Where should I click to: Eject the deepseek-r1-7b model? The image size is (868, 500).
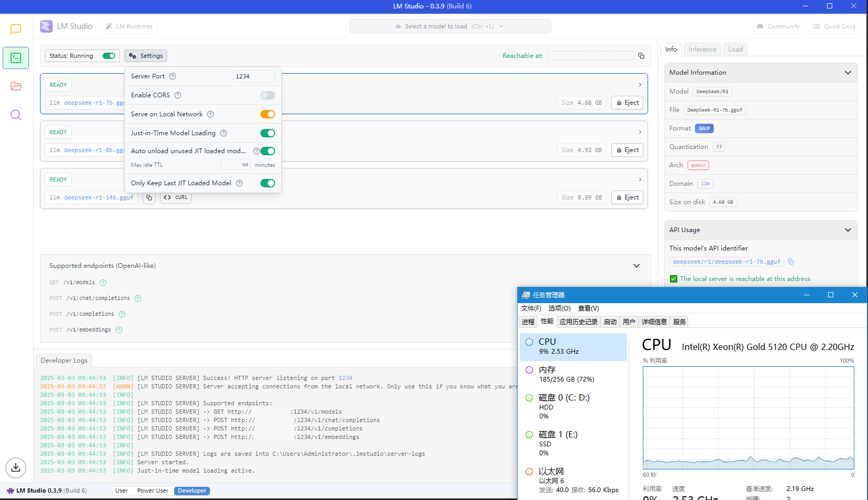pyautogui.click(x=627, y=103)
